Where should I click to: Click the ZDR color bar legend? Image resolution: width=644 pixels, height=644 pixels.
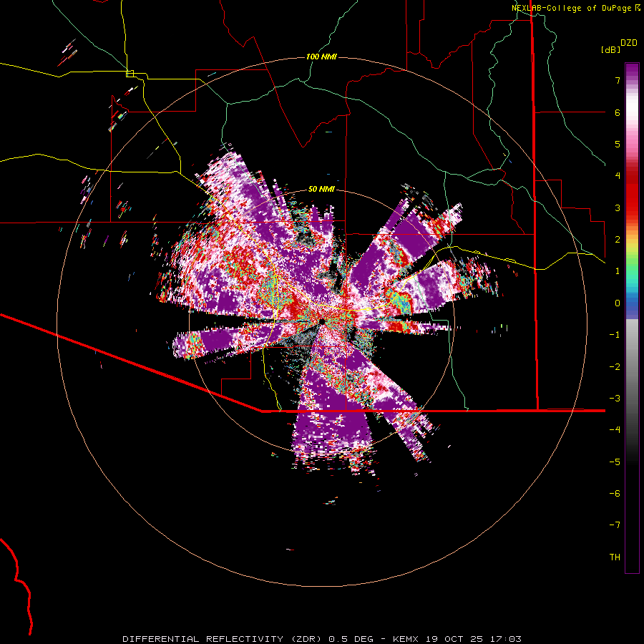click(x=632, y=318)
